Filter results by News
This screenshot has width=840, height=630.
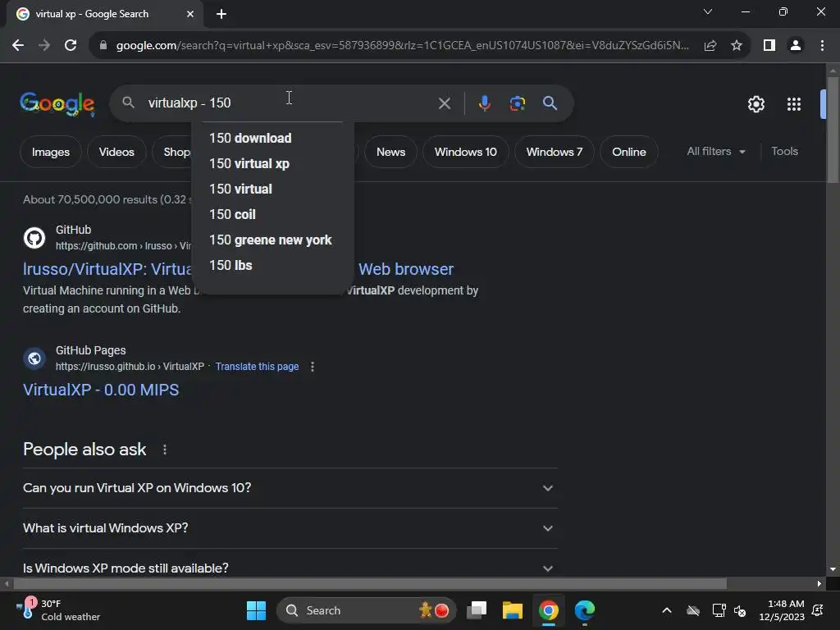pos(390,152)
